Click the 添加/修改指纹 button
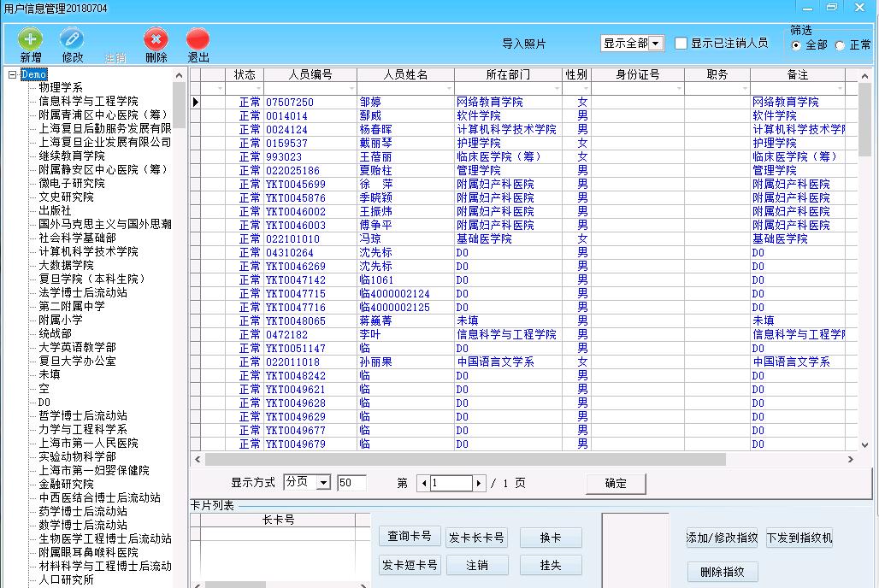 coord(722,538)
